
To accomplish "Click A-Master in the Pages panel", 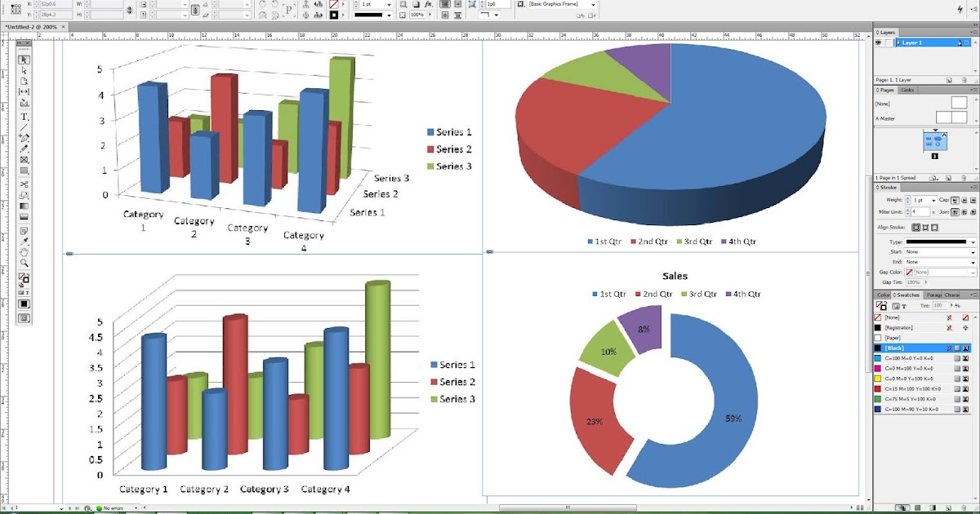I will pyautogui.click(x=886, y=119).
